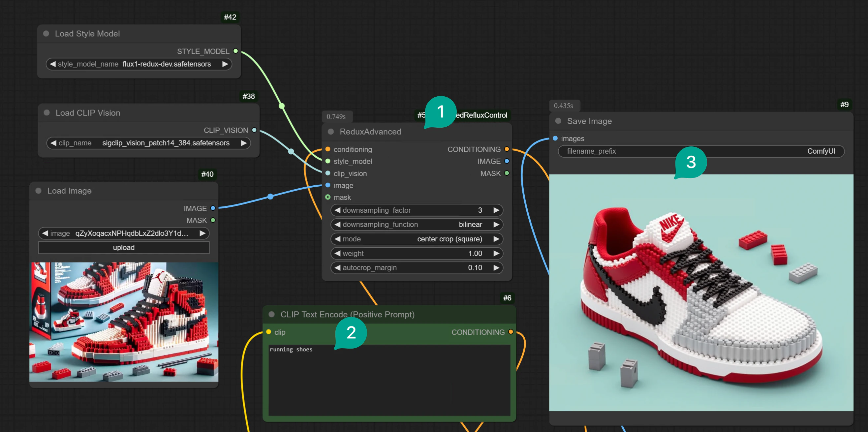
Task: Collapse the Save Image node with its circle toggle
Action: click(x=558, y=121)
